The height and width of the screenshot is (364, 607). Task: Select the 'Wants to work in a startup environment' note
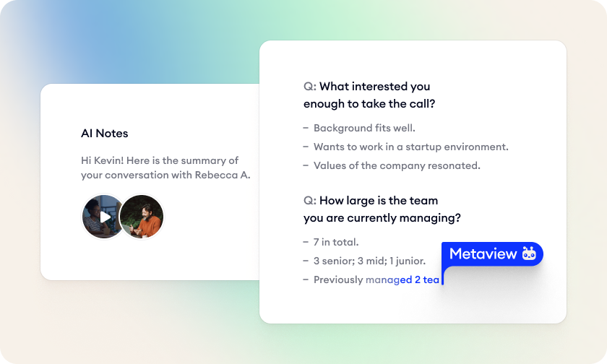[x=410, y=147]
